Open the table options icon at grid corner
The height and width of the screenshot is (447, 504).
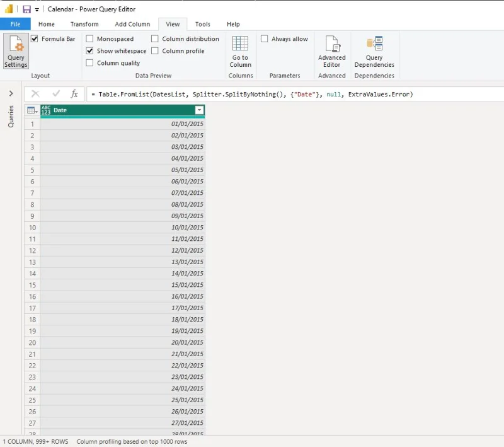coord(32,110)
